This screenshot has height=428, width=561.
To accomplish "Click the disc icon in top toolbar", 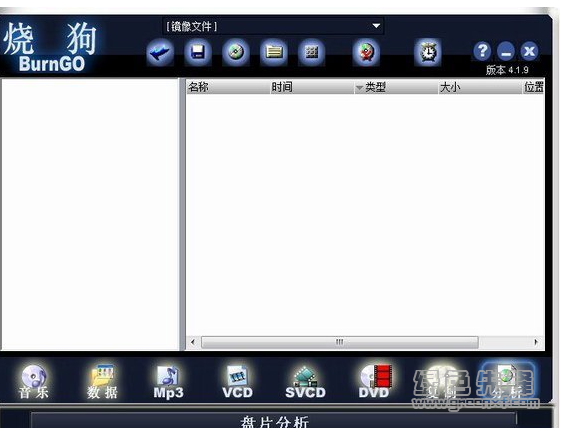I will pyautogui.click(x=235, y=53).
